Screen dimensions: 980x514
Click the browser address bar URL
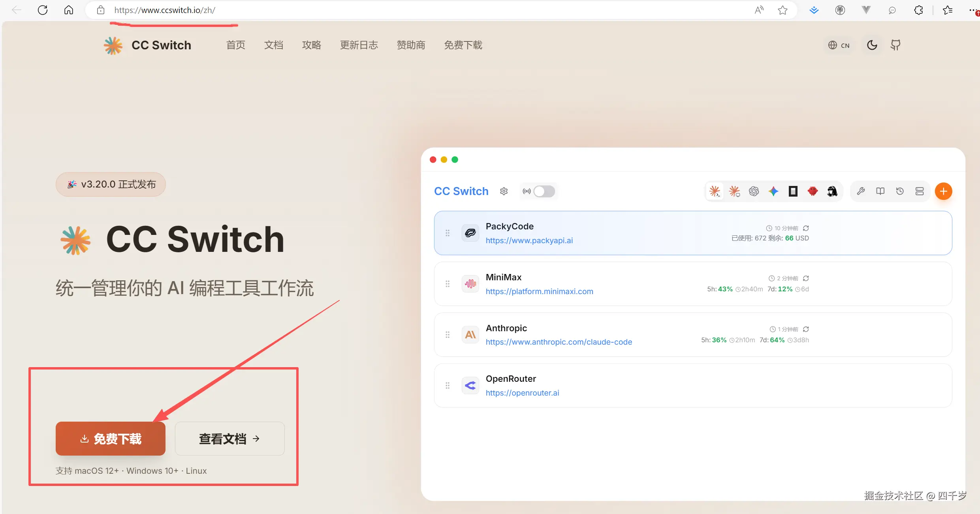point(165,10)
